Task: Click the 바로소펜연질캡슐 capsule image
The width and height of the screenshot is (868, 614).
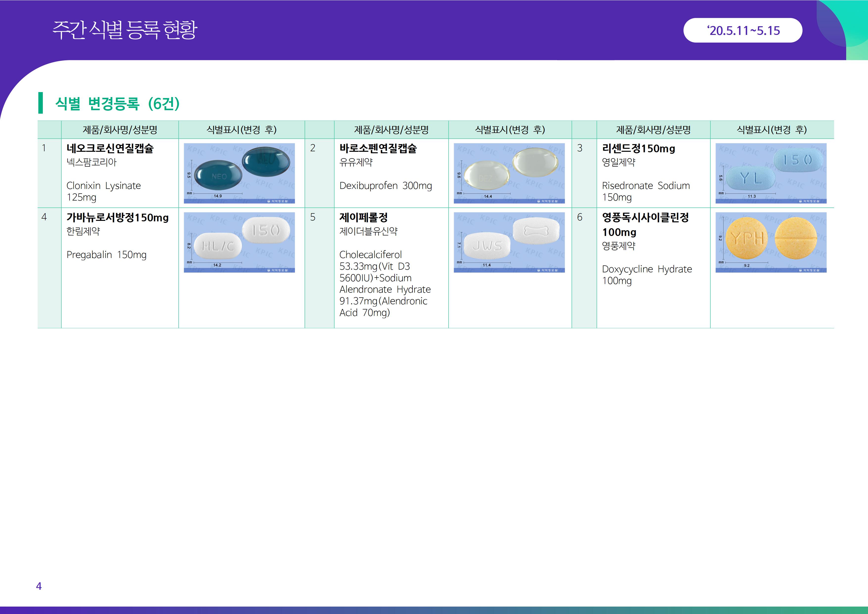Action: coord(509,173)
